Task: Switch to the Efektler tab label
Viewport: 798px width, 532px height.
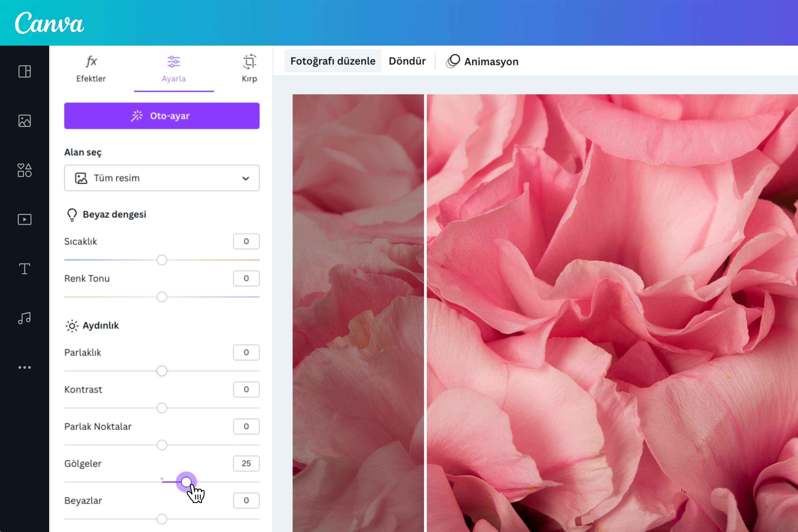Action: [91, 79]
